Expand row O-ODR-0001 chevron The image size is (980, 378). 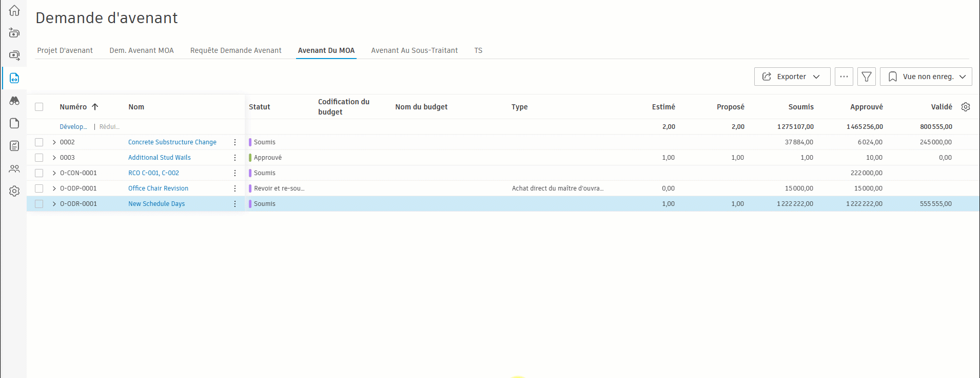point(54,204)
